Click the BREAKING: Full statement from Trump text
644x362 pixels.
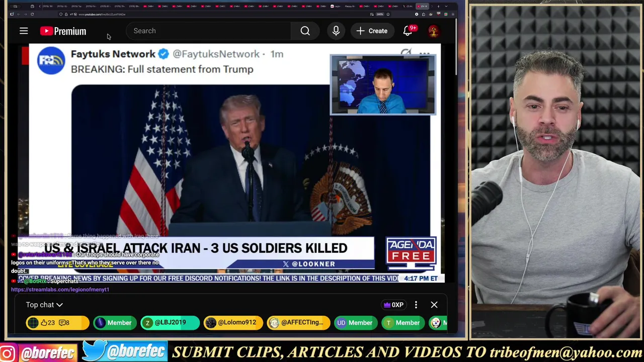162,69
